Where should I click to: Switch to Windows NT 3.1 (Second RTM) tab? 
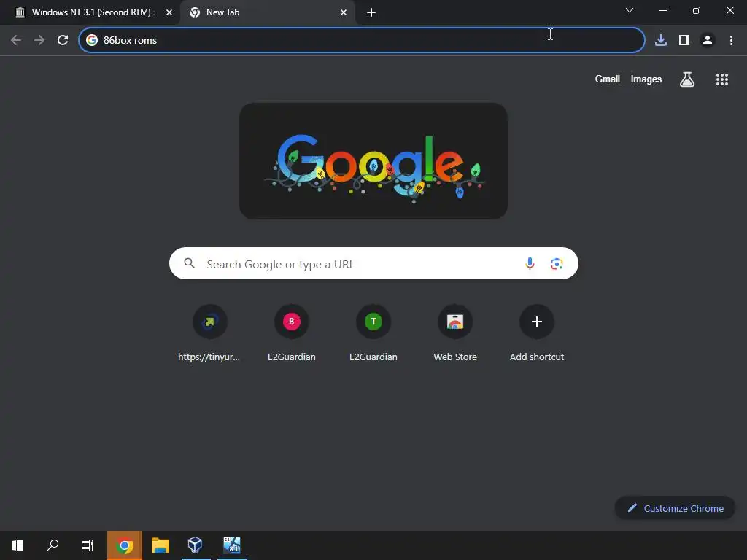[90, 12]
